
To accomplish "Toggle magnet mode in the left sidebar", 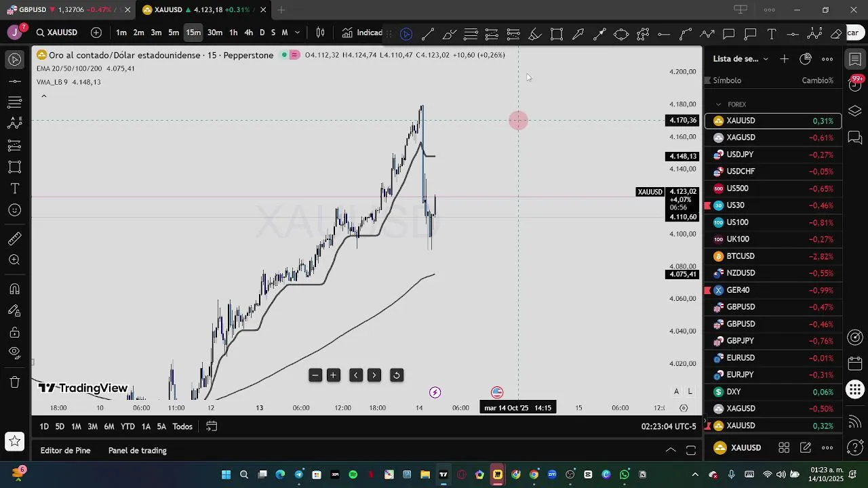I will pos(14,289).
